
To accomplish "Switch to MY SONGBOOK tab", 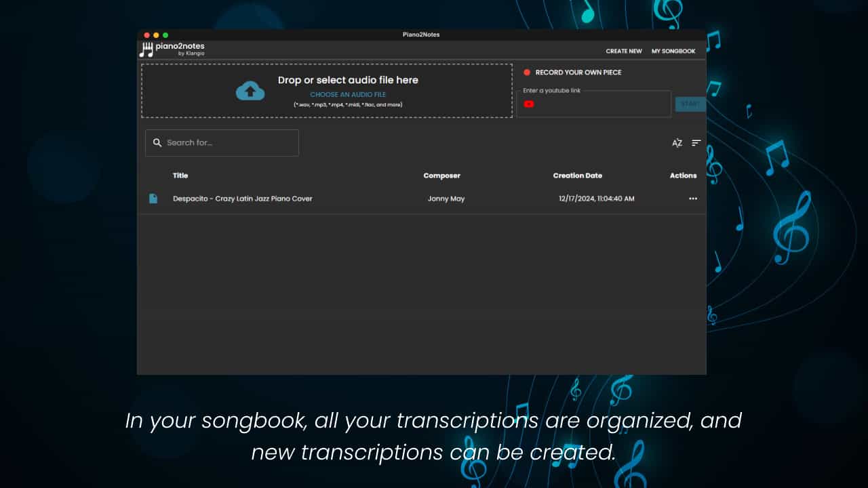I will (673, 51).
